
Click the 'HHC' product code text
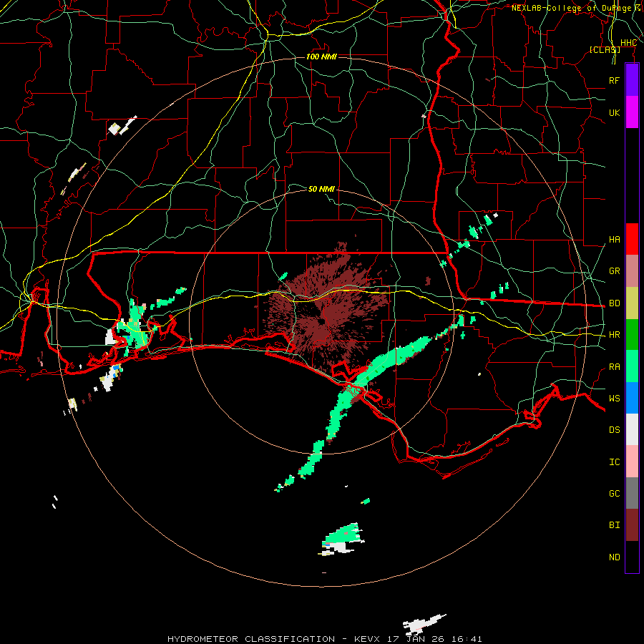coord(628,43)
